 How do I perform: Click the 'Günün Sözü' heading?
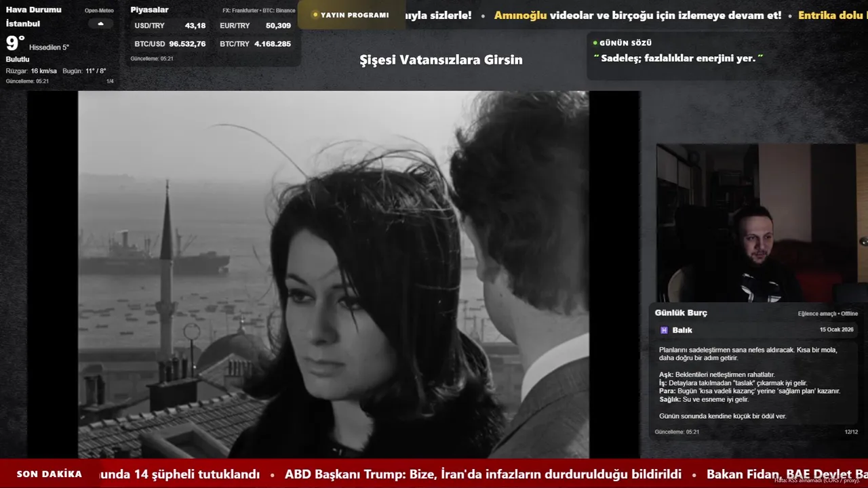point(625,43)
